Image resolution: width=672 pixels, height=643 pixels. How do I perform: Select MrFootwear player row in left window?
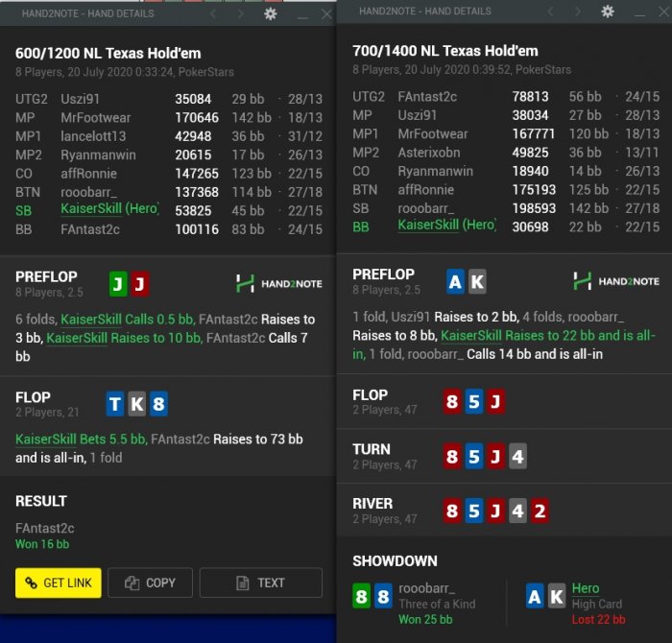click(169, 117)
